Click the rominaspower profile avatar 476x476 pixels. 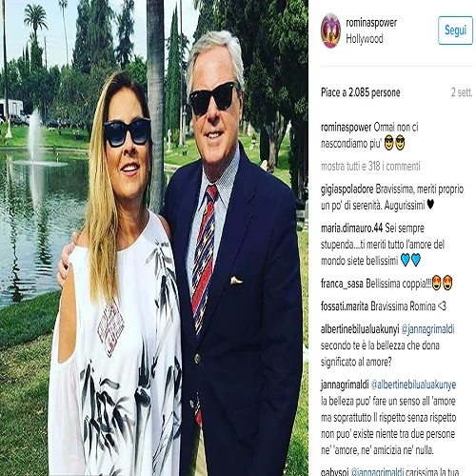(330, 30)
